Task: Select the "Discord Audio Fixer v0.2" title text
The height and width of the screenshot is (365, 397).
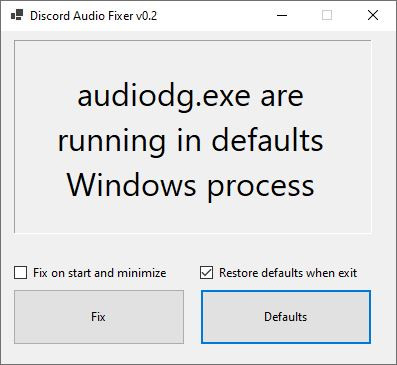Action: (93, 16)
